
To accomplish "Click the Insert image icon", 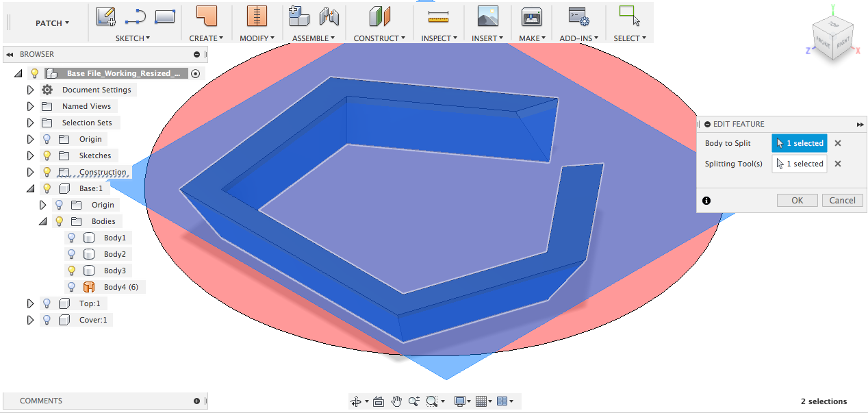I will coord(487,16).
